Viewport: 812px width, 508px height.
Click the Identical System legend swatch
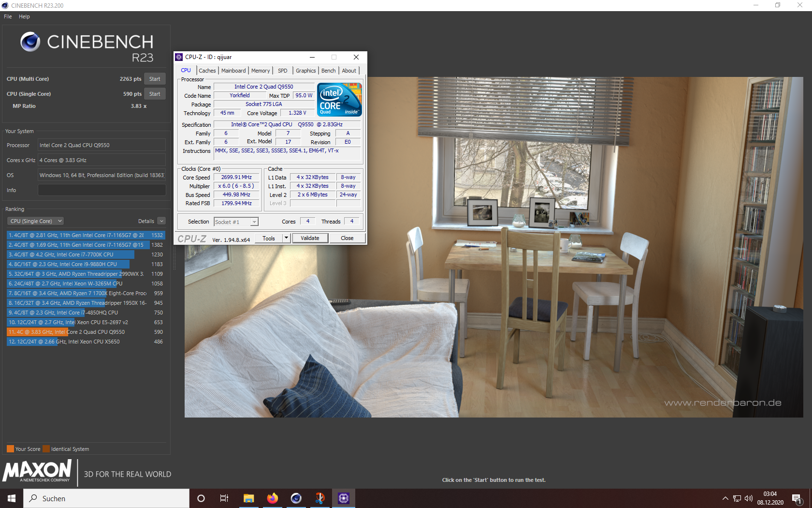[46, 448]
